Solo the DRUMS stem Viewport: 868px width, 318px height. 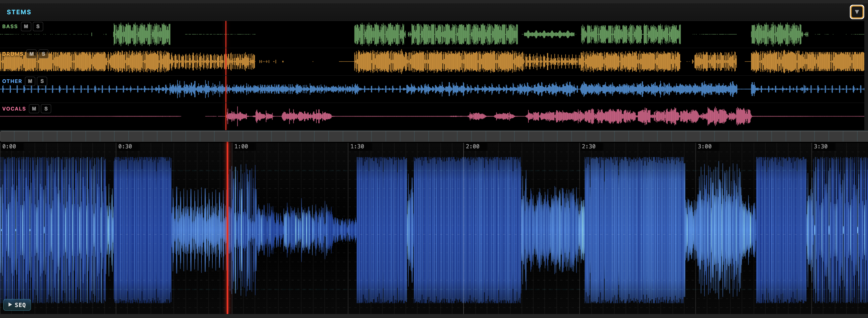point(44,53)
